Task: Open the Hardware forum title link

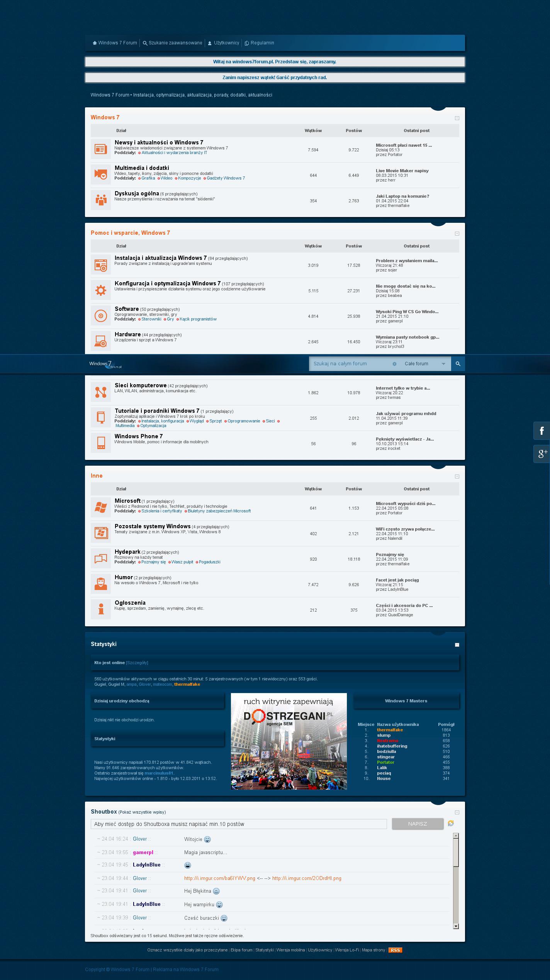Action: tap(127, 334)
